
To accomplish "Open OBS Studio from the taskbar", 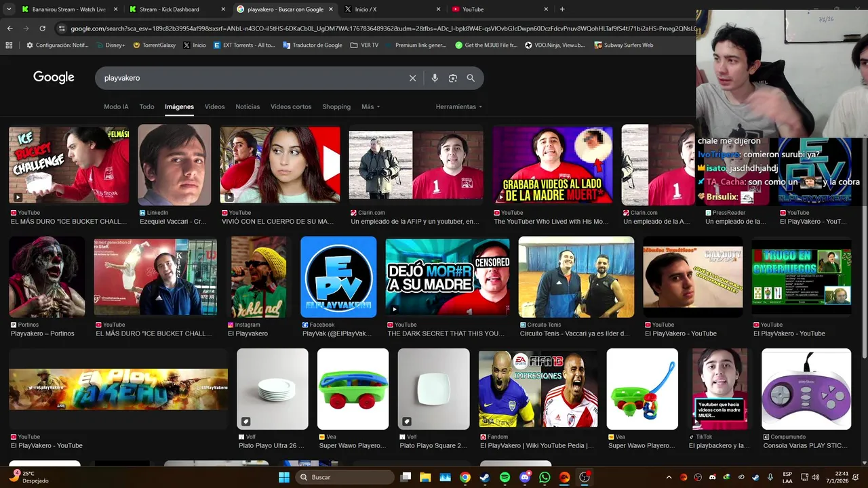I will (585, 477).
